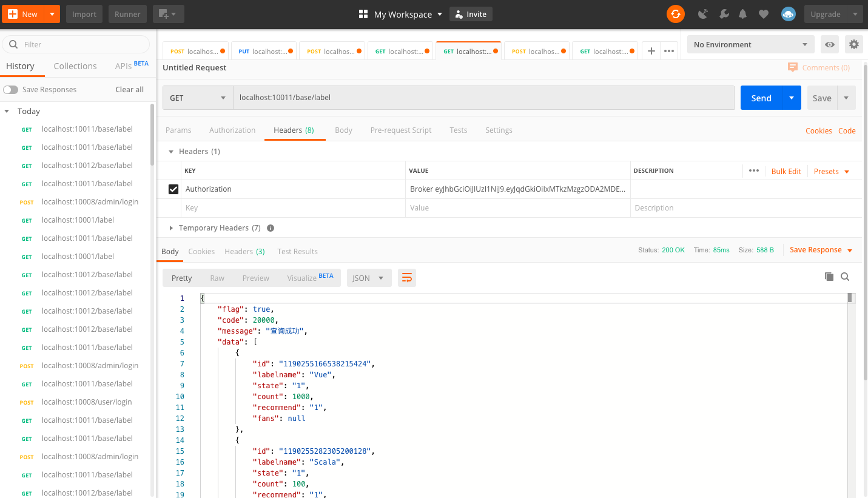The image size is (868, 498).
Task: Open the tab options ellipsis menu
Action: (669, 51)
